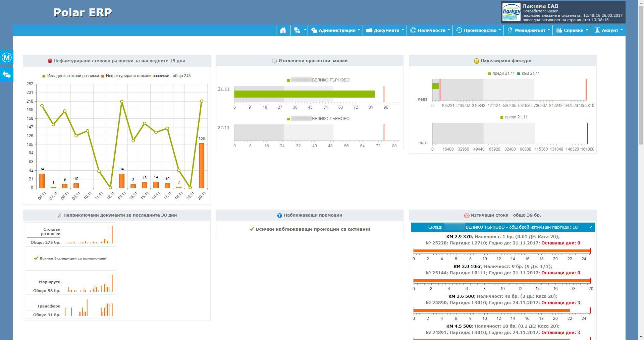Click the swap arrows sidebar icon

pos(7,74)
